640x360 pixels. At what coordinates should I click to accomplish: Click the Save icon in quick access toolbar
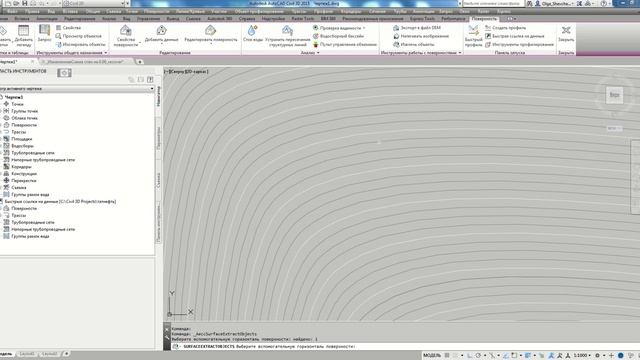pos(25,3)
